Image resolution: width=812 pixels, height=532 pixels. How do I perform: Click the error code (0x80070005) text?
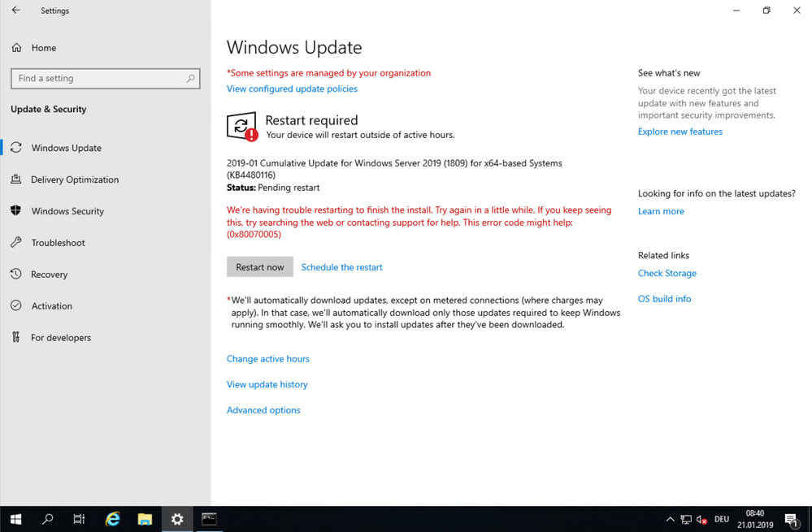pyautogui.click(x=254, y=235)
